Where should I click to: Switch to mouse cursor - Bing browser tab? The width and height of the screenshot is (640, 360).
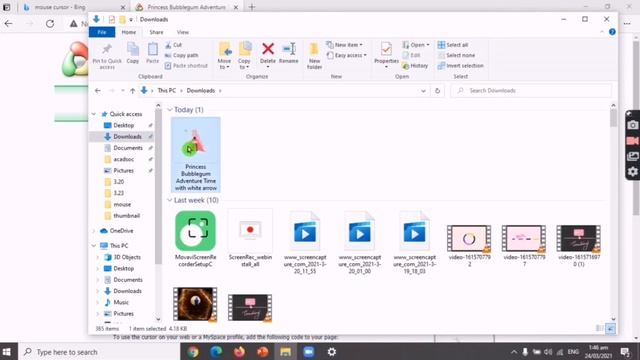73,7
